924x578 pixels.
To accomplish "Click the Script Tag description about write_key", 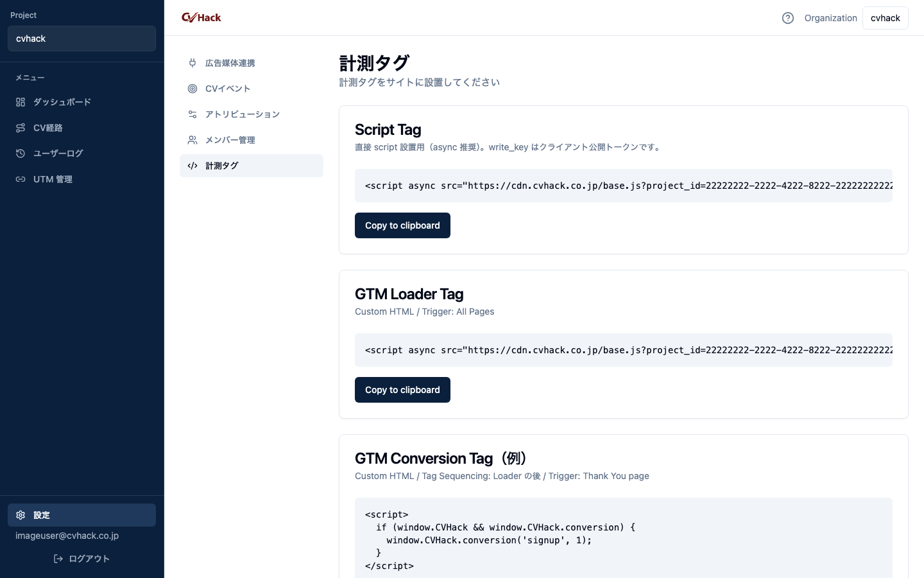I will pyautogui.click(x=509, y=147).
